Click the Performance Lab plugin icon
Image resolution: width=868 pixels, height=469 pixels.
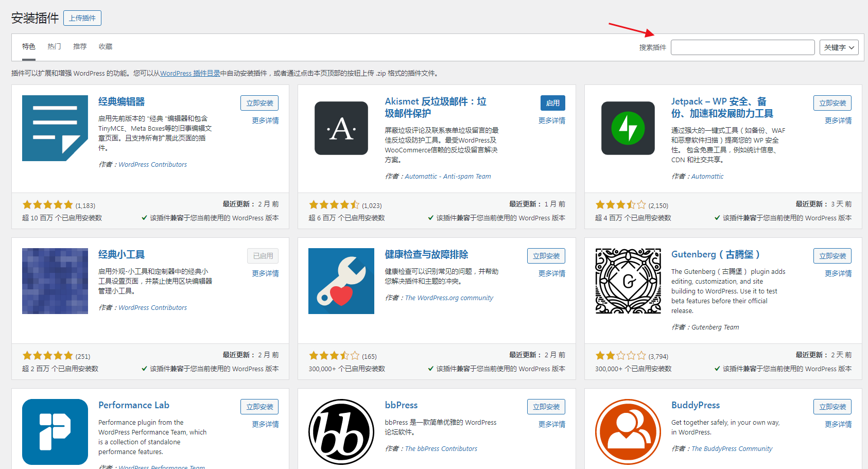pyautogui.click(x=55, y=432)
